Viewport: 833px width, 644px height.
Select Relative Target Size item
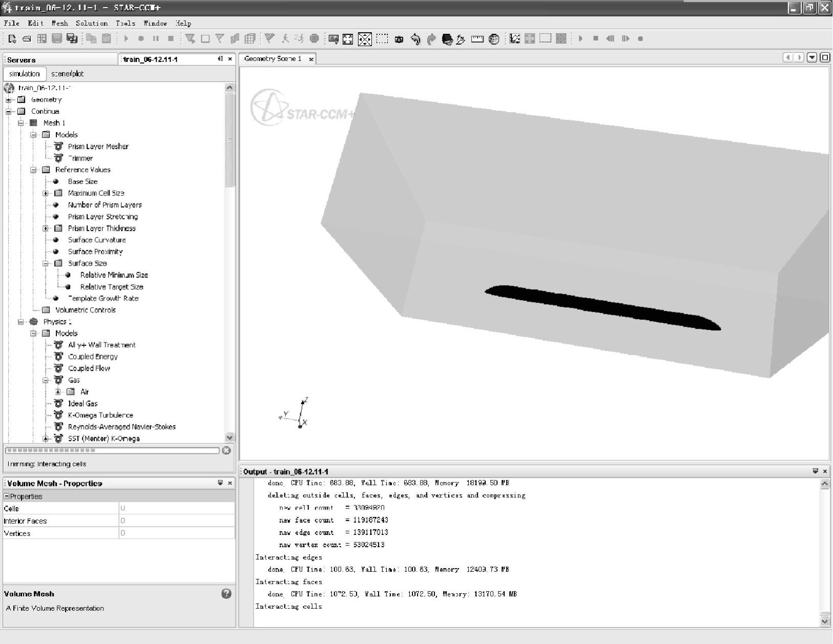point(112,287)
